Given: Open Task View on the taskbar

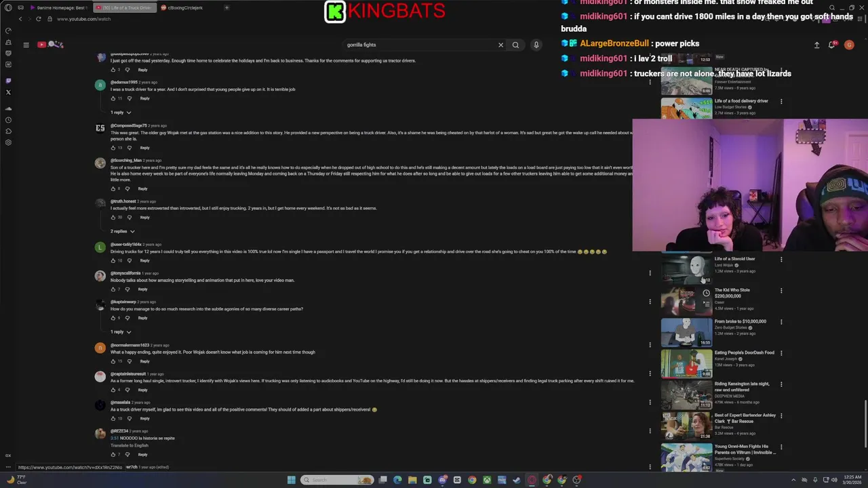Looking at the screenshot, I should click(x=382, y=480).
